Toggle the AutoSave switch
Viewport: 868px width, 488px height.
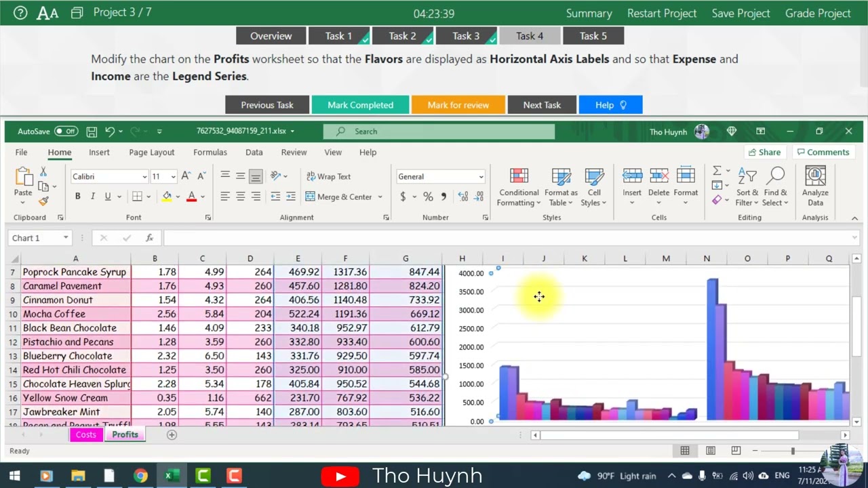[x=66, y=131]
